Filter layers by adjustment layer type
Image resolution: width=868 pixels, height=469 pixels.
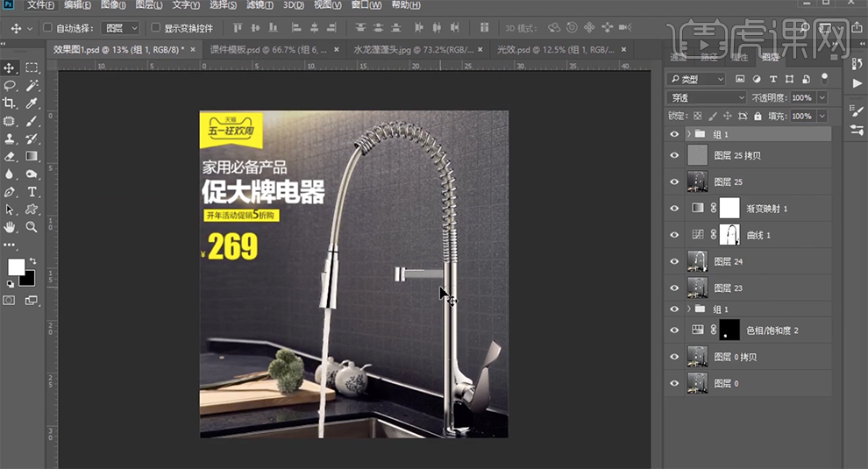(x=757, y=79)
